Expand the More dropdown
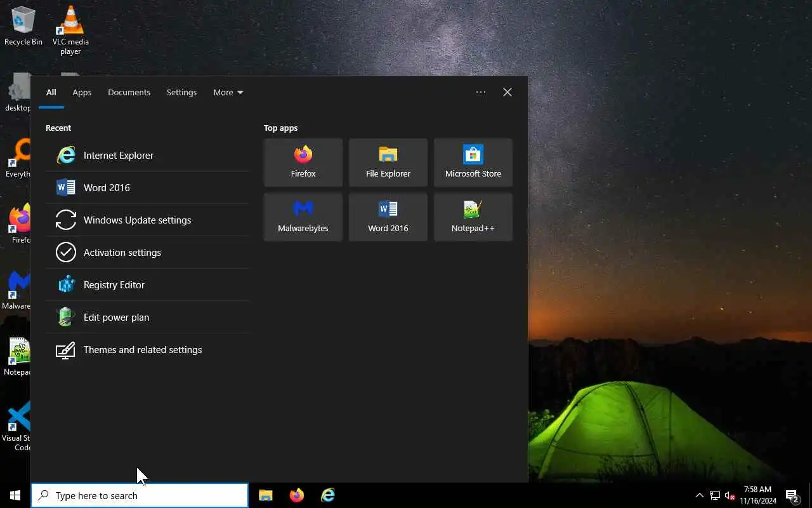 [228, 92]
